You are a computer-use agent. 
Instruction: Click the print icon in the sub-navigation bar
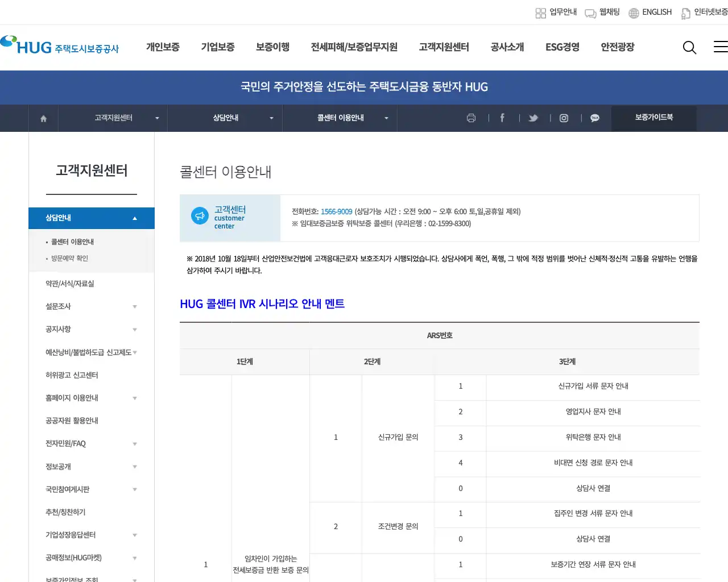471,118
